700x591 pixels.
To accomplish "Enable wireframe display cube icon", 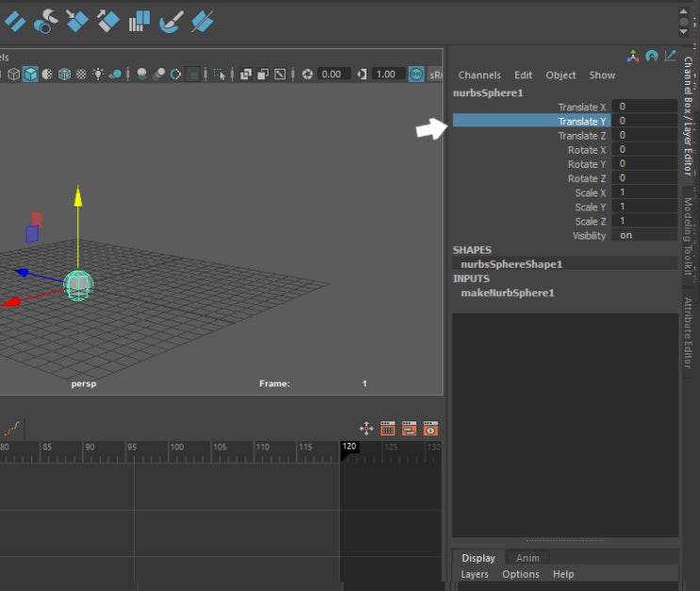I will [x=14, y=74].
